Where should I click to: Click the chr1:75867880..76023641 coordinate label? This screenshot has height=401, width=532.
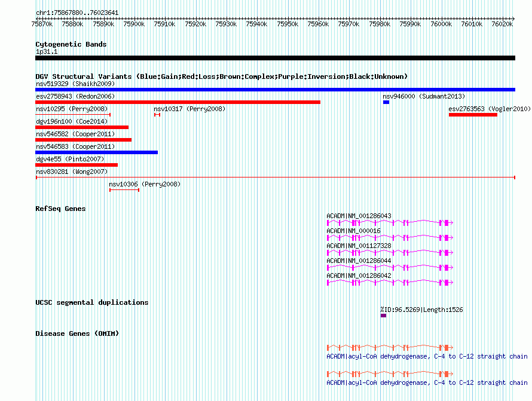tap(77, 13)
